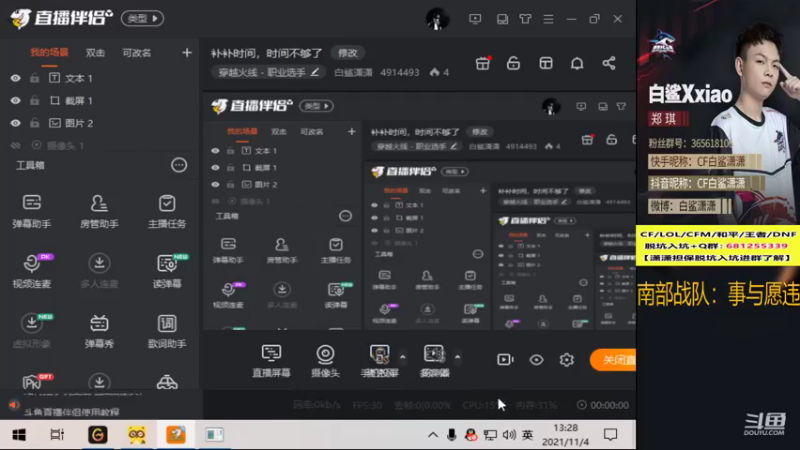Click the PK gift tool icon

[x=34, y=382]
